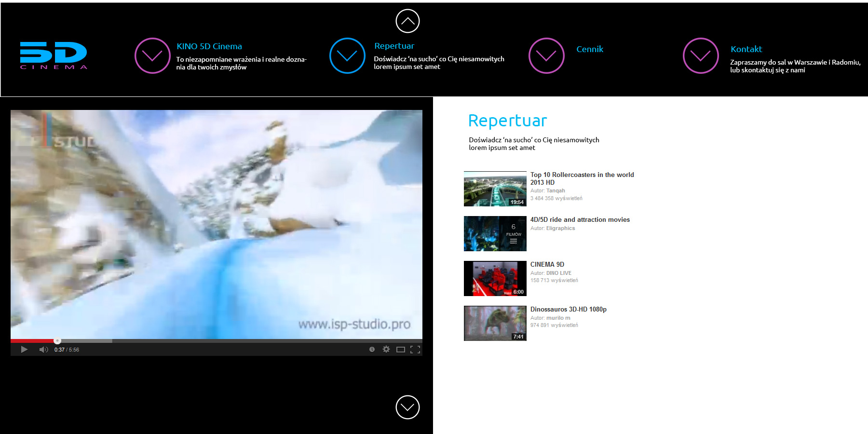Click the 'CINEMA 9D' title link
This screenshot has width=868, height=434.
click(x=547, y=264)
